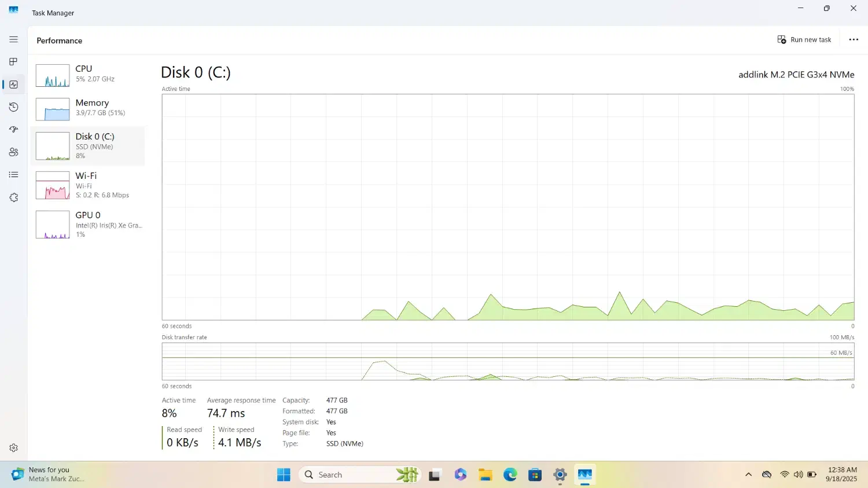Open the Details page list icon
Viewport: 868px width, 488px height.
pyautogui.click(x=14, y=175)
